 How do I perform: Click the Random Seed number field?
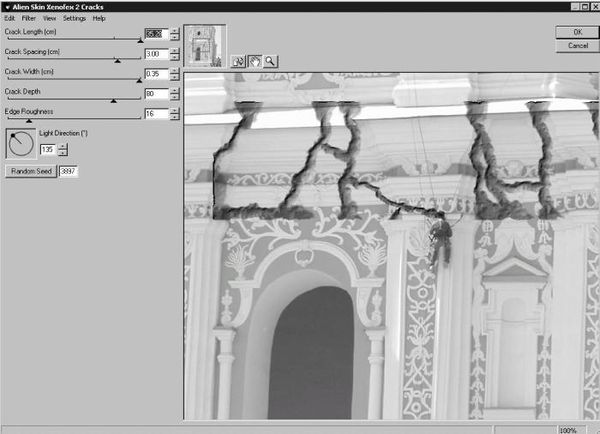[69, 172]
